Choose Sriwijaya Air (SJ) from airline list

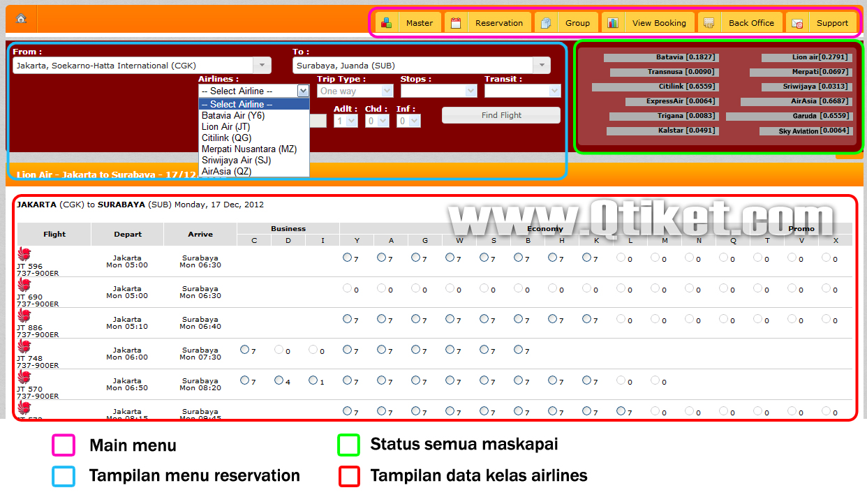click(254, 160)
